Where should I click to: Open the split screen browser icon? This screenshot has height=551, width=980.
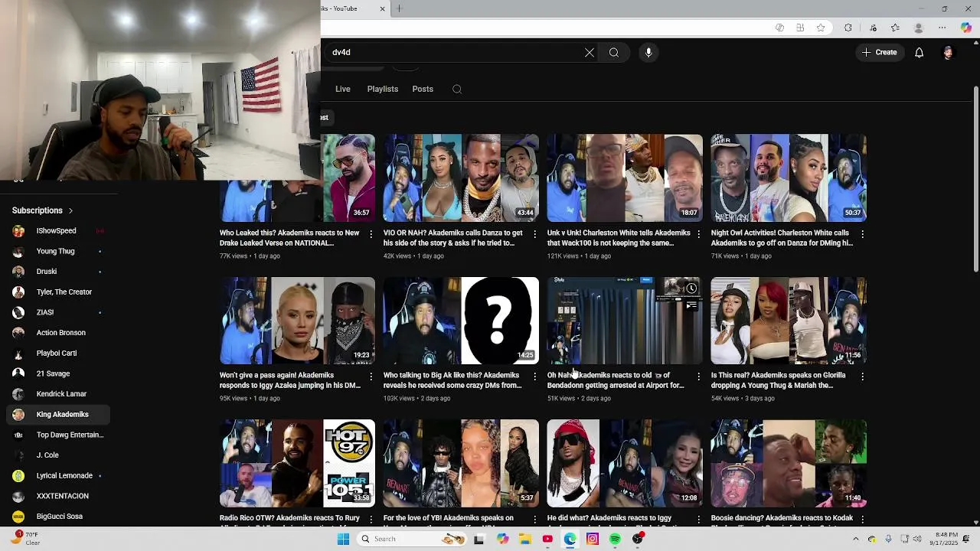800,28
